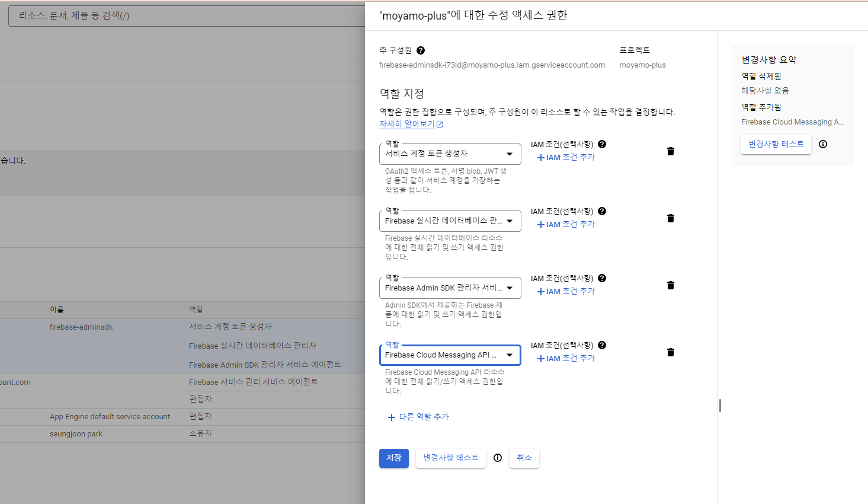Add IAM 조건 to Firebase Admin SDK role
The width and height of the screenshot is (868, 504).
566,292
